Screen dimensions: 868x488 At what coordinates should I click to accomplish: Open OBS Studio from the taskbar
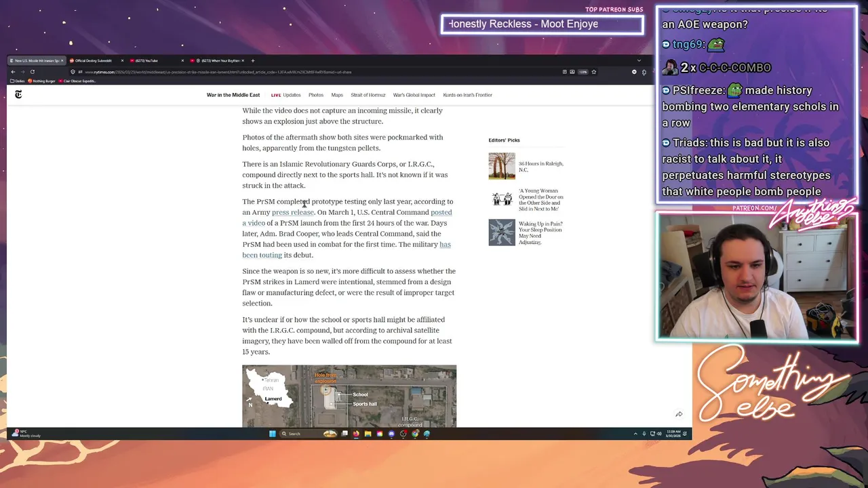403,434
